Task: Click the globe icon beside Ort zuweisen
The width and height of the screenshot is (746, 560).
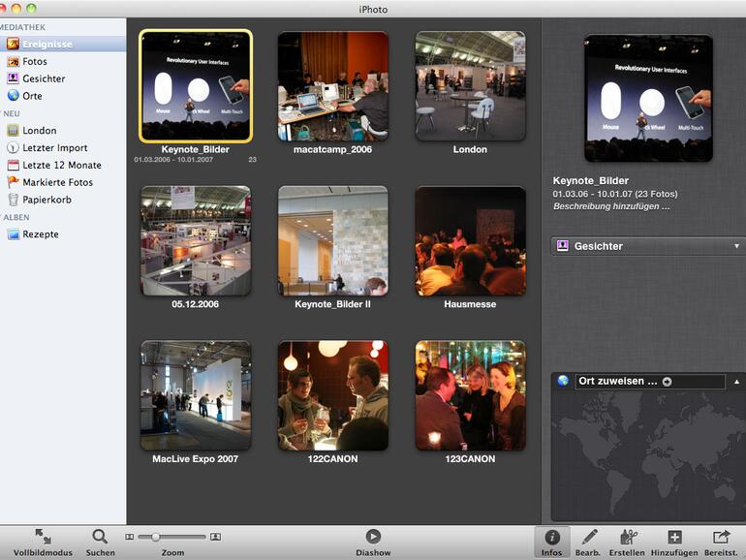Action: point(563,381)
